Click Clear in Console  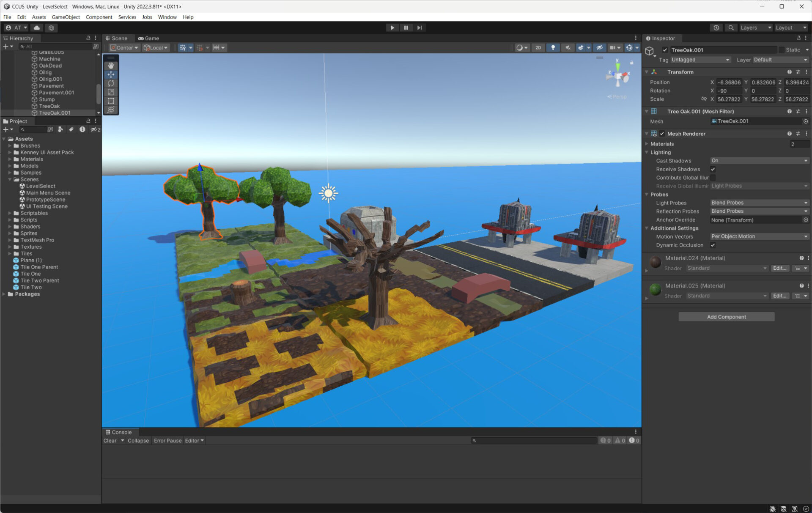(110, 441)
